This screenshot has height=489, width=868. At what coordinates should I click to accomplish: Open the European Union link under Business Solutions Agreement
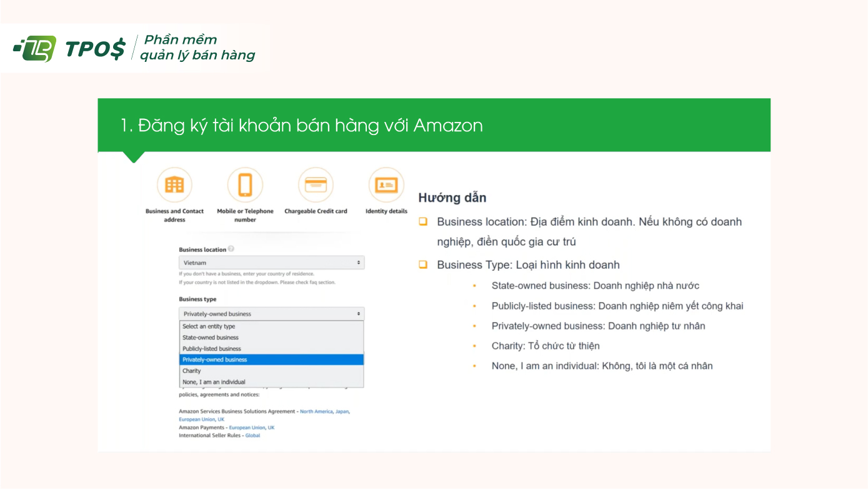[197, 420]
